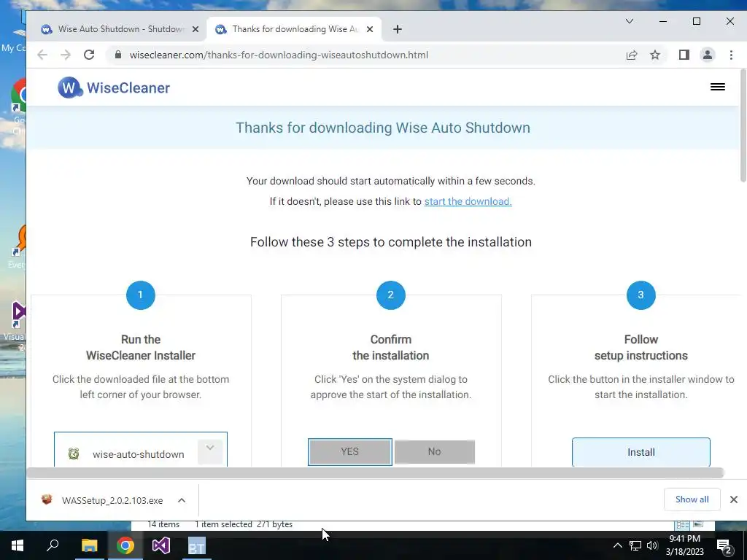Bookmark this tab with star icon
The image size is (747, 560).
(655, 55)
